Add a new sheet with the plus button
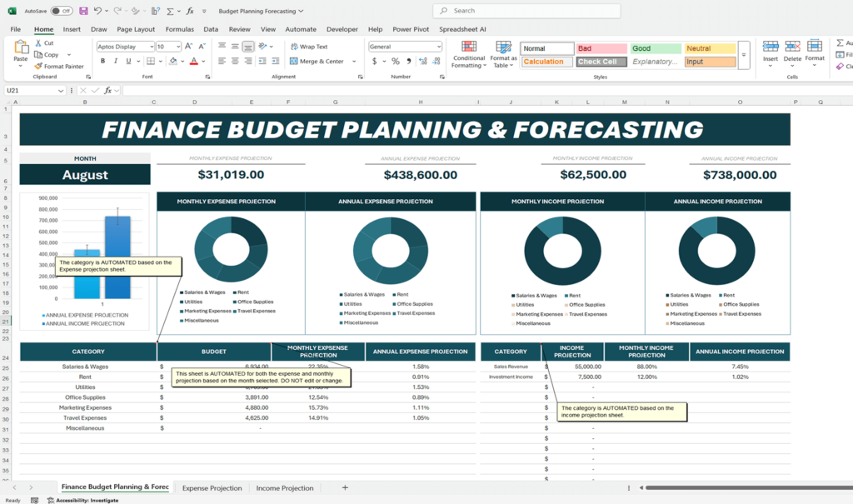This screenshot has height=504, width=853. (x=345, y=488)
